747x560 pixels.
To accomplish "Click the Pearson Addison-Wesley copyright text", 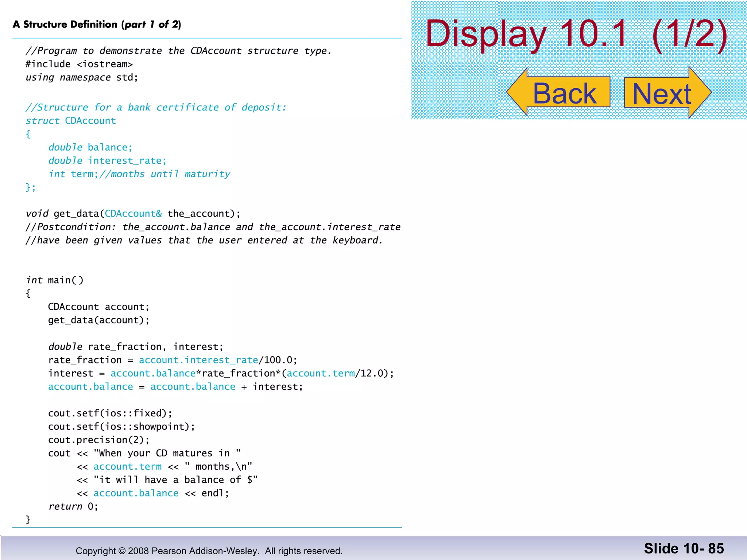I will tap(209, 551).
